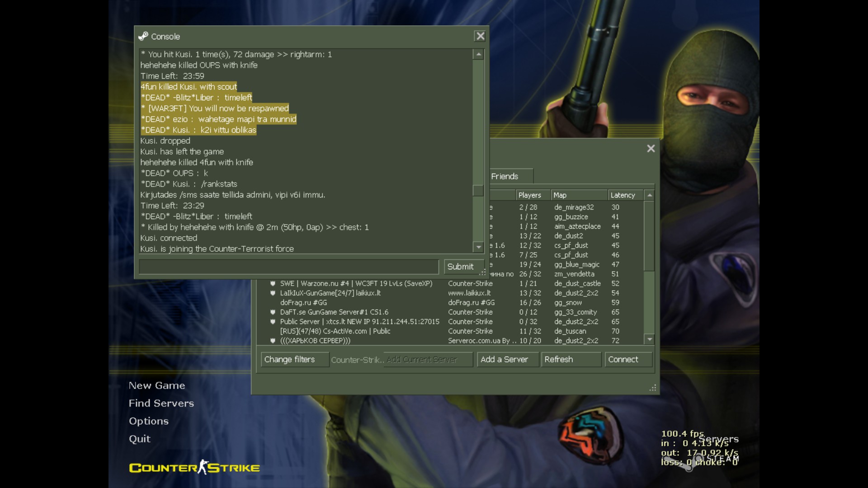This screenshot has width=868, height=488.
Task: Click the gg_snow map cell
Action: pos(568,303)
